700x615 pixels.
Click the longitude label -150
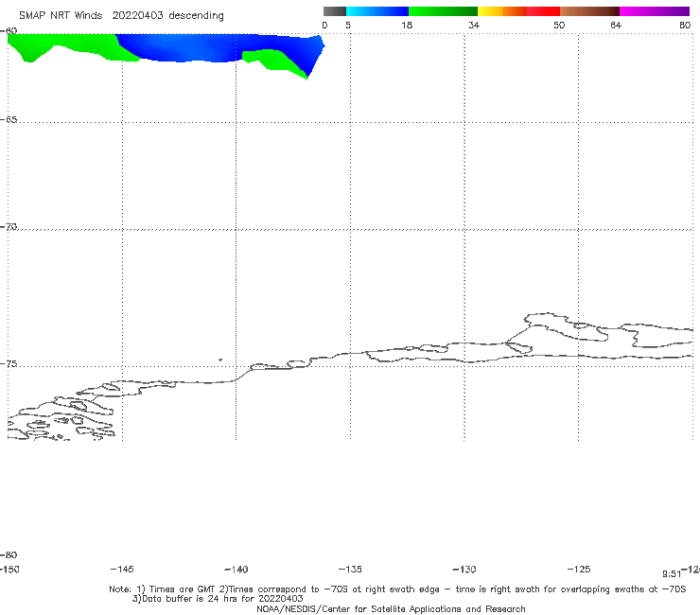click(9, 570)
